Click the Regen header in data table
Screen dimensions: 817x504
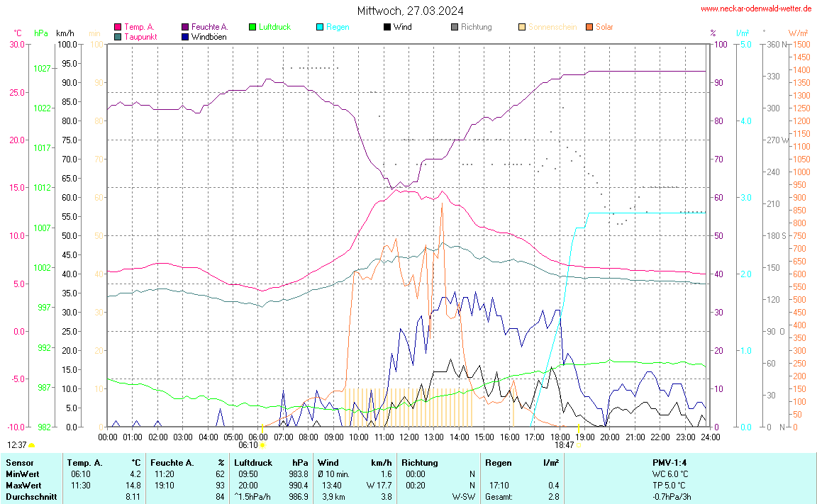498,463
